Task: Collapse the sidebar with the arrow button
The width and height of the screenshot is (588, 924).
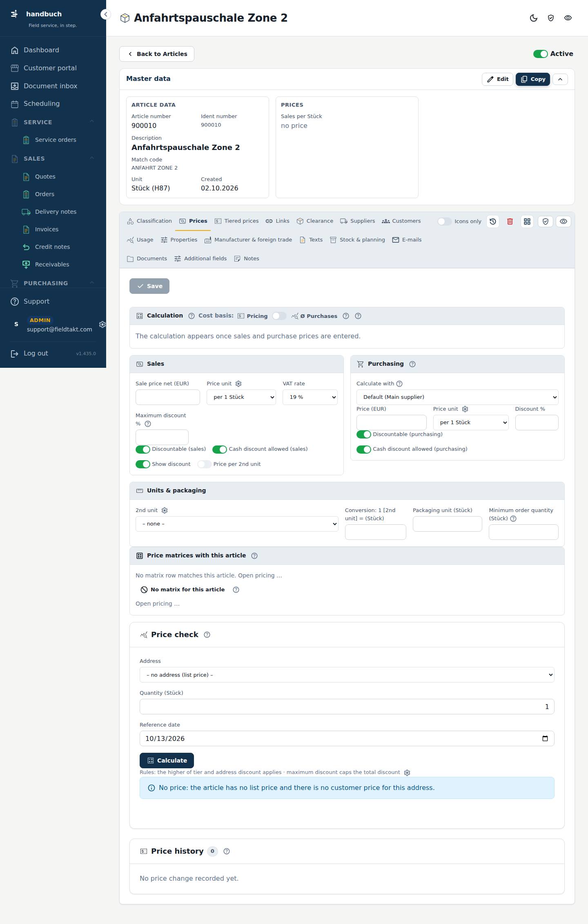Action: pos(105,15)
